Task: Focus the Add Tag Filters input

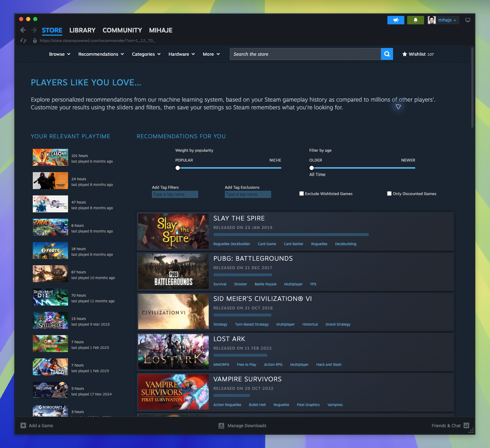Action: (175, 194)
